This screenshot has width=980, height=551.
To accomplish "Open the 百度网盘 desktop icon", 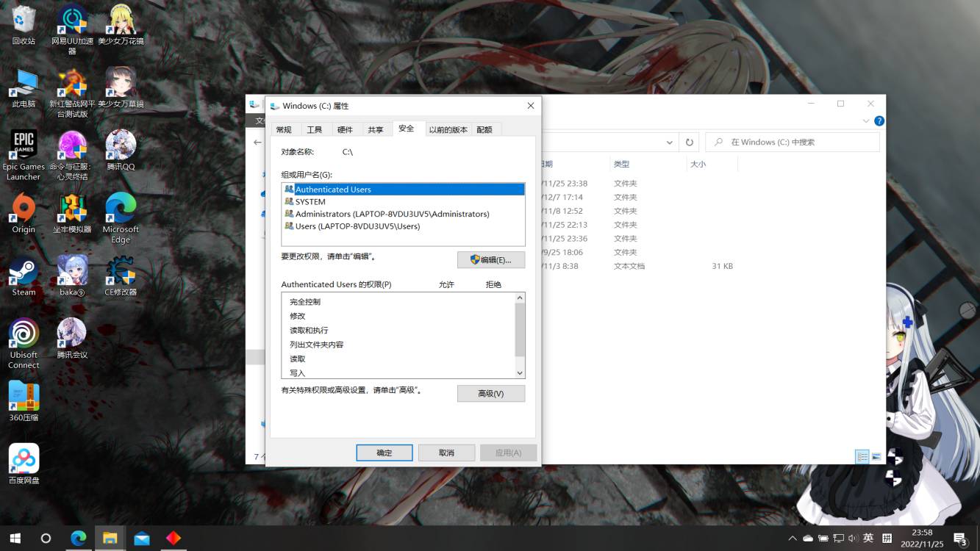I will coord(24,464).
